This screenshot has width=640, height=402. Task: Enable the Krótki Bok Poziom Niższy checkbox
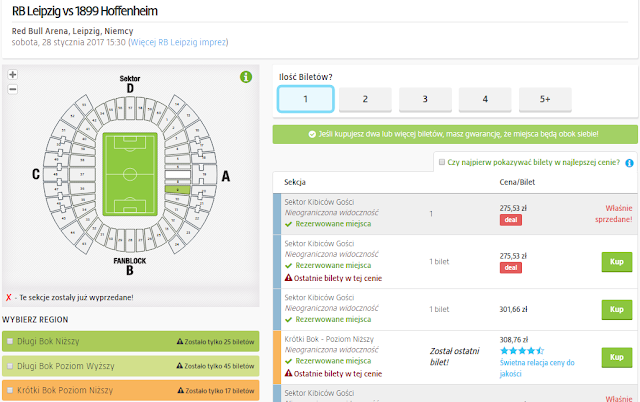tap(11, 389)
